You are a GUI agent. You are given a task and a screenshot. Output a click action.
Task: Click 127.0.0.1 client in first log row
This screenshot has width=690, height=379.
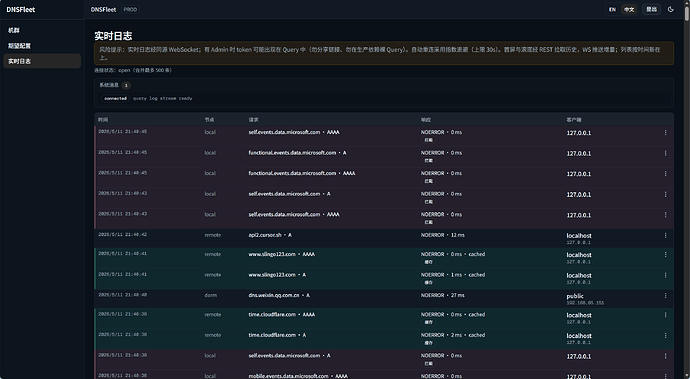click(x=579, y=133)
